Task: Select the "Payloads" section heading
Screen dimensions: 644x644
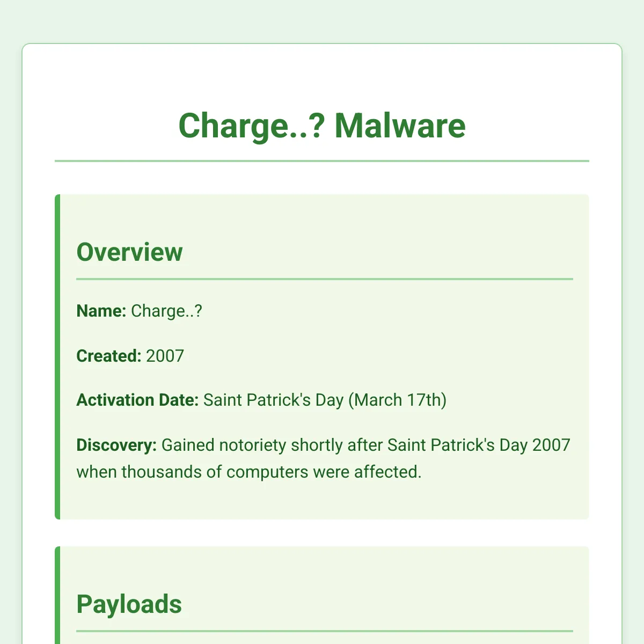Action: (x=129, y=605)
